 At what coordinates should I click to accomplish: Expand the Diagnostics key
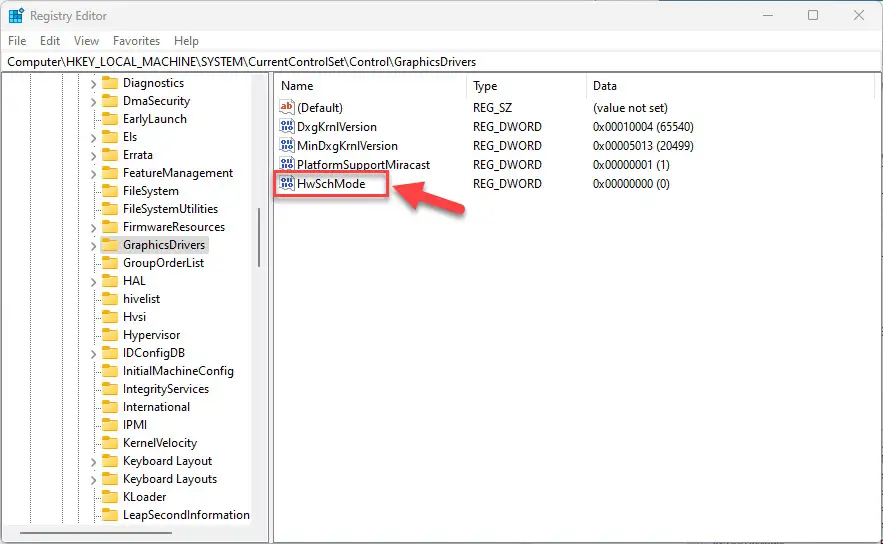(x=93, y=84)
